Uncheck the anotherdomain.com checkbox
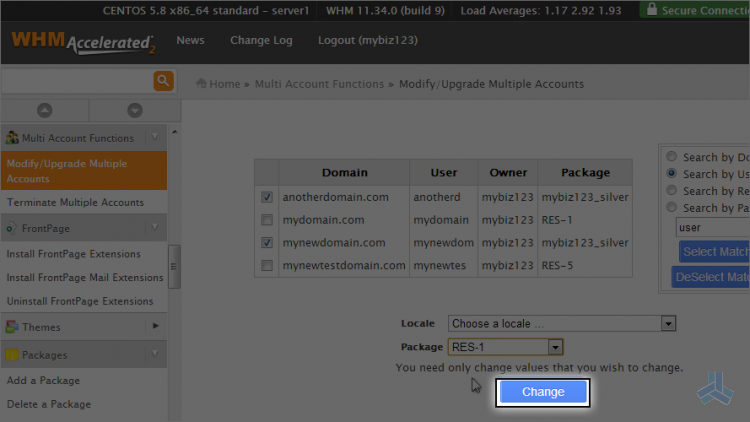Screen dimensions: 750x422 [x=267, y=198]
